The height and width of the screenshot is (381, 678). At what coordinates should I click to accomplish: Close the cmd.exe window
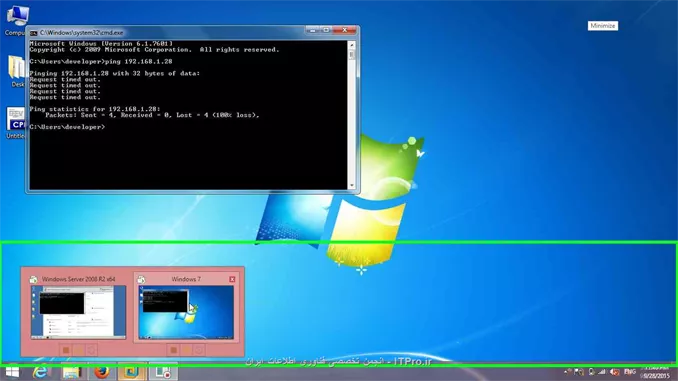click(x=345, y=30)
